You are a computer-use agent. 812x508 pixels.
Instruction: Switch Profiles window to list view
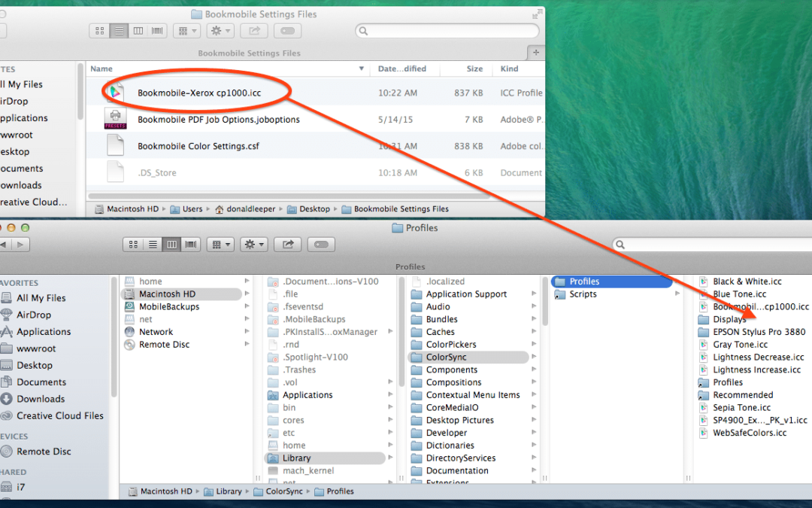coord(152,245)
